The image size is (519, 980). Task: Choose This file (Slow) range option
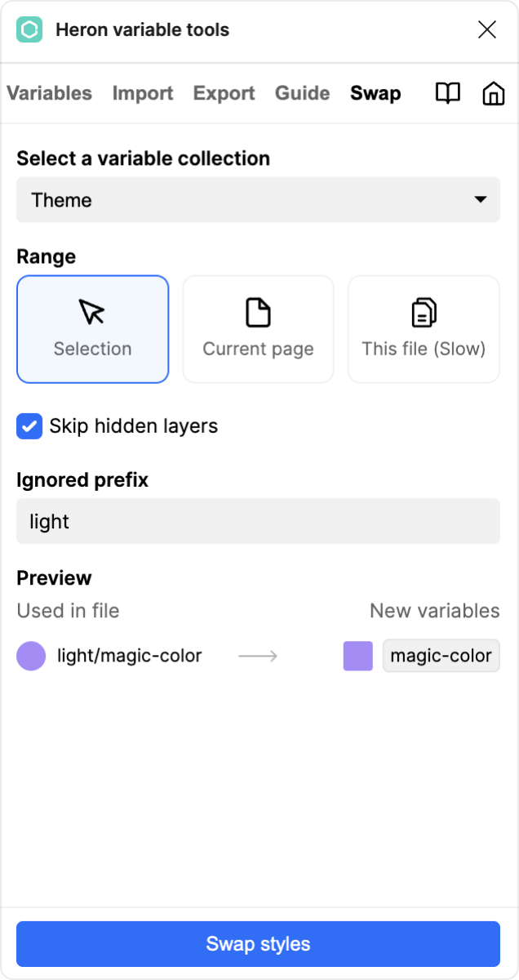coord(424,329)
